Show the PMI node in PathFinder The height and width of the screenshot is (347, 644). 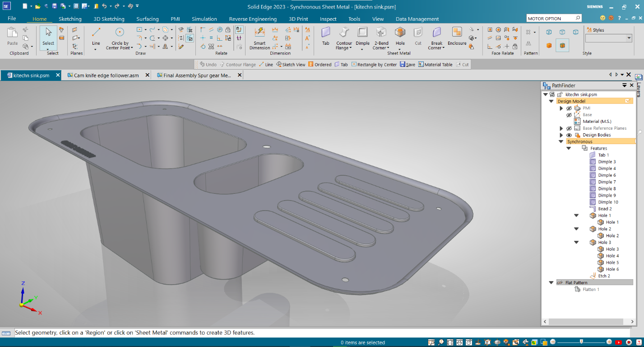(569, 108)
